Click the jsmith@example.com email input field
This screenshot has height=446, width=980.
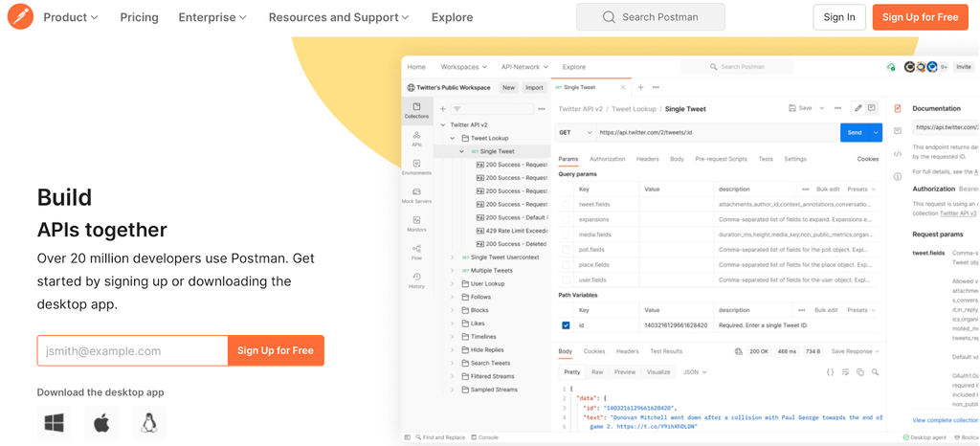click(x=132, y=350)
